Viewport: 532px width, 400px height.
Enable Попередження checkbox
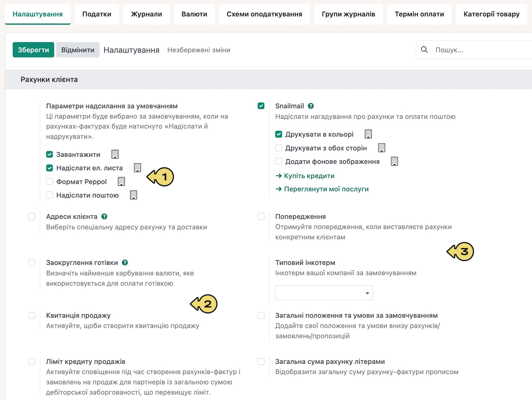[x=261, y=216]
